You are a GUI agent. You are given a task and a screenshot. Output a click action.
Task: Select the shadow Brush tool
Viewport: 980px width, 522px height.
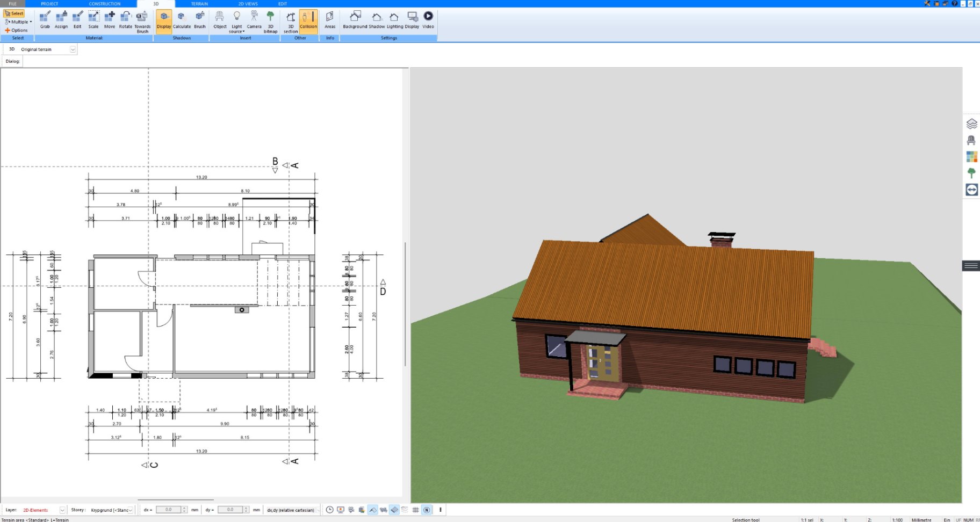tap(200, 20)
